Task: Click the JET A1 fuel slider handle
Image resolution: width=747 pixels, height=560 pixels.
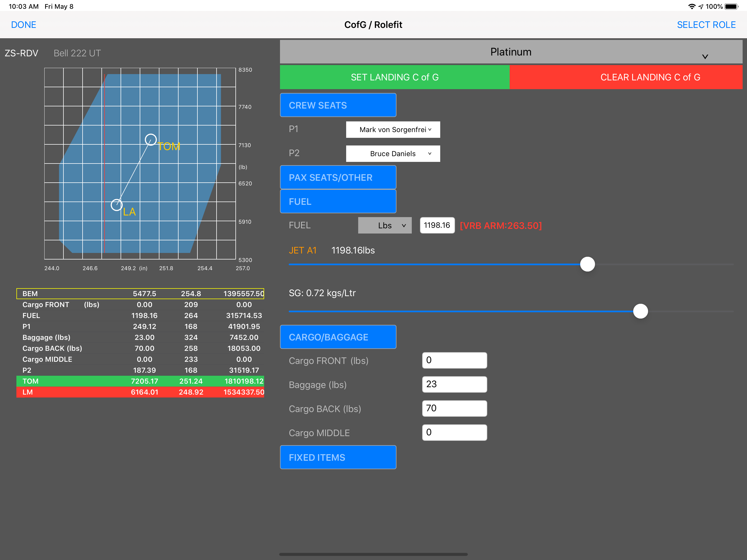Action: (x=587, y=264)
